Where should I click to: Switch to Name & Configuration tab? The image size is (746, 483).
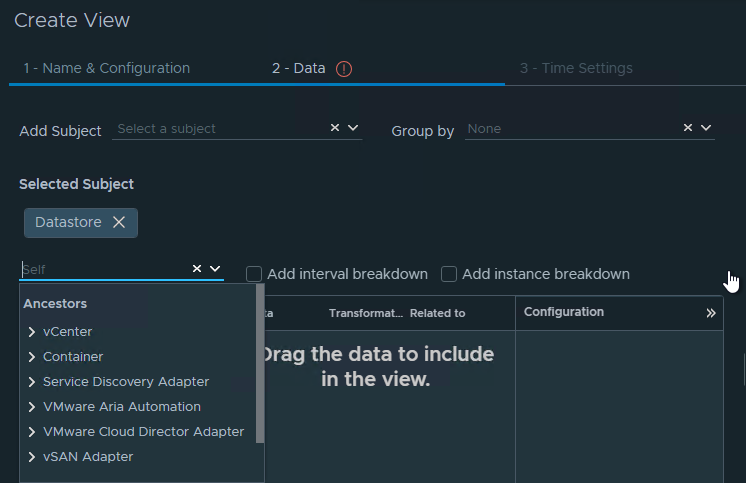coord(107,69)
